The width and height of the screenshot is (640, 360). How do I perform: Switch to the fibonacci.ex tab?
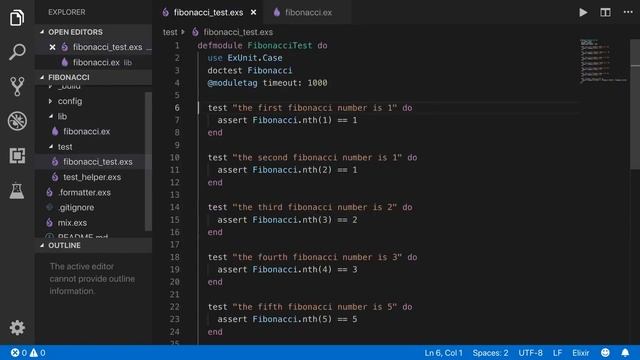point(308,12)
